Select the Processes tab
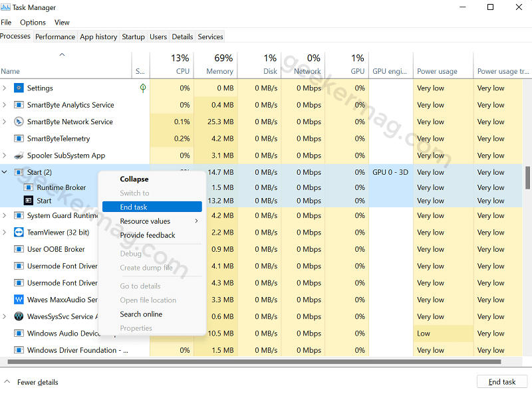The image size is (532, 394). [x=15, y=36]
